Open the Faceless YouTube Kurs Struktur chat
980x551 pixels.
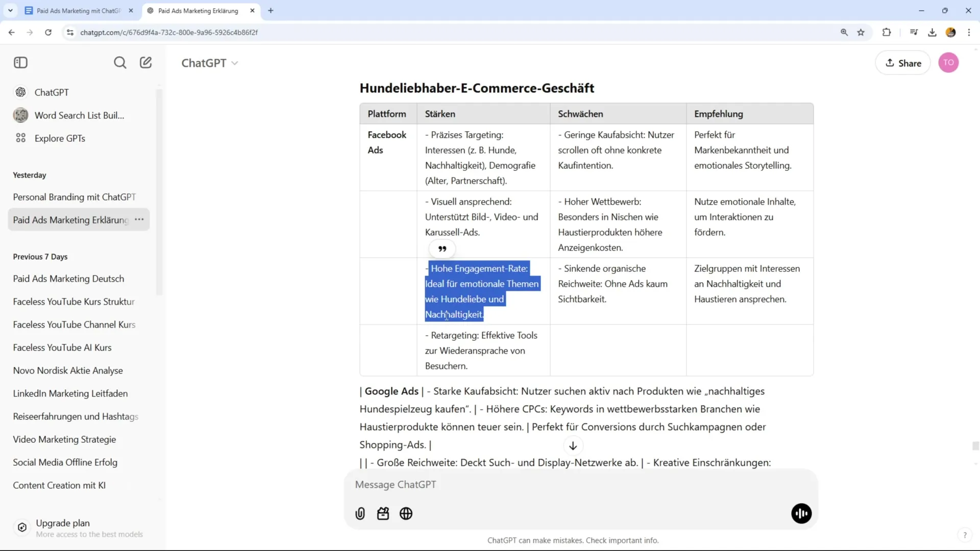(x=79, y=302)
